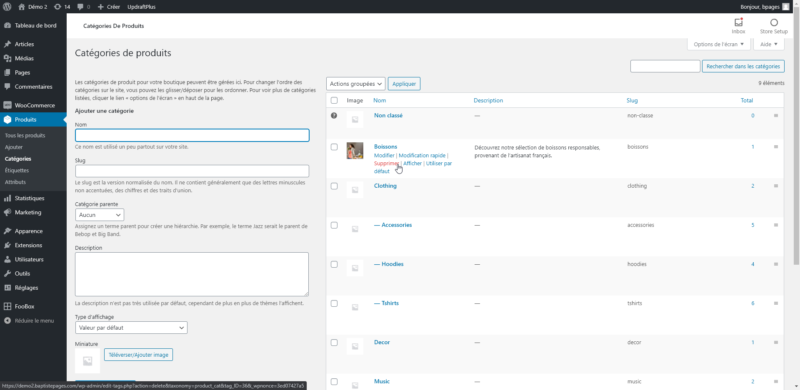Click the Modifier link under Boissons
Viewport: 800px width, 390px height.
[x=384, y=155]
